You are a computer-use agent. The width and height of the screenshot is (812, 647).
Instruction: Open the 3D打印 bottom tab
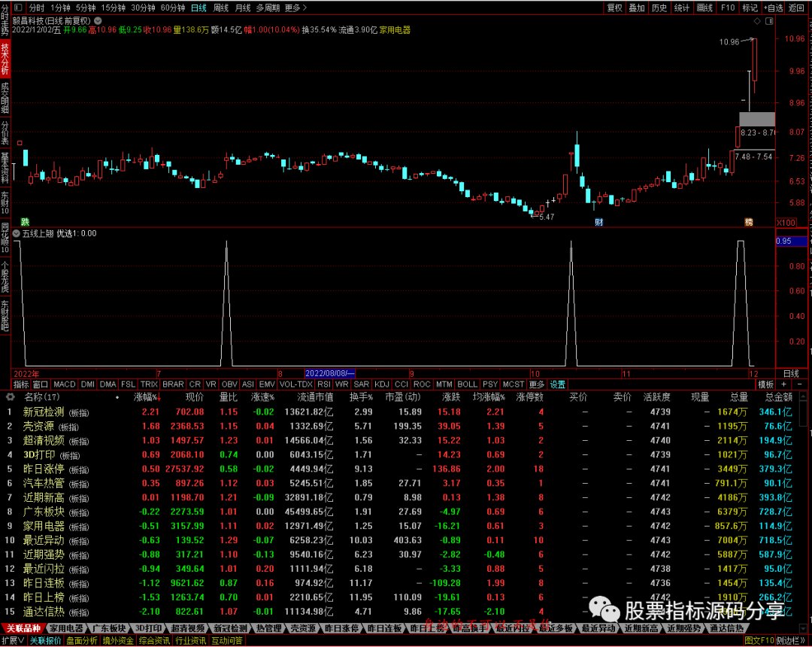pos(148,628)
